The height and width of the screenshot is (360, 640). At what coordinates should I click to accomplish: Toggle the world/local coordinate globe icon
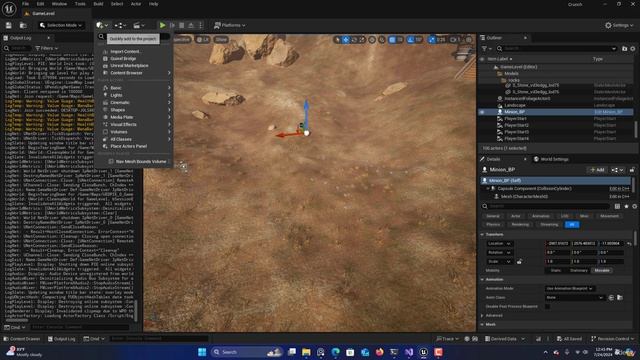(372, 40)
